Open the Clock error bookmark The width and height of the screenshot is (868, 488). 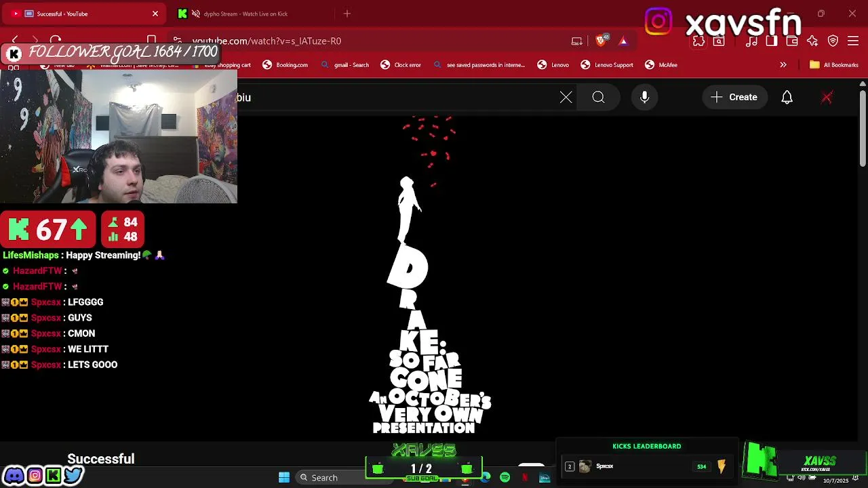pos(400,65)
